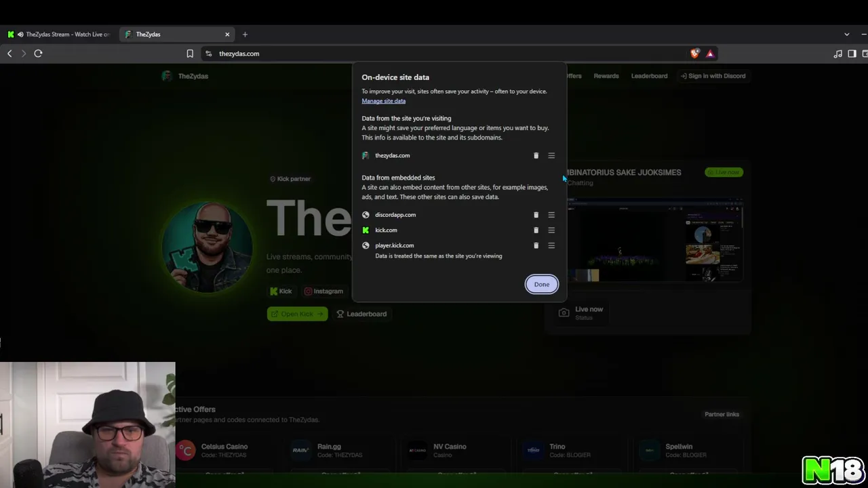
Task: Open the Instagram social link
Action: (323, 291)
